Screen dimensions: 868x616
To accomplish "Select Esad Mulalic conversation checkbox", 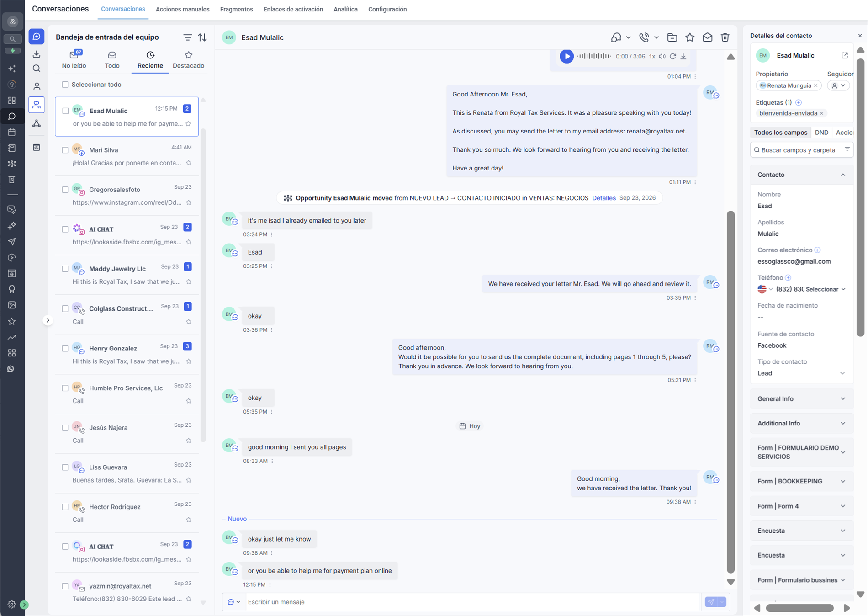I will click(x=65, y=111).
